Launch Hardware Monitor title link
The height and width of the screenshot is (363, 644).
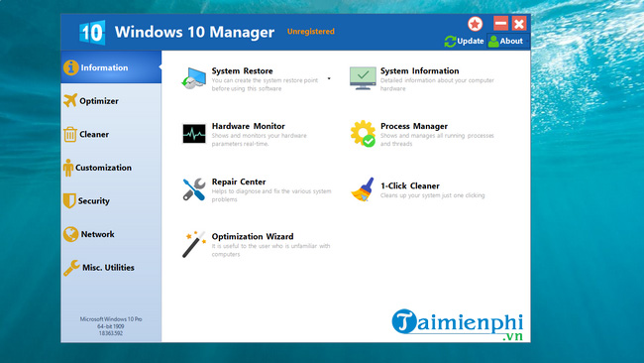[x=249, y=126]
